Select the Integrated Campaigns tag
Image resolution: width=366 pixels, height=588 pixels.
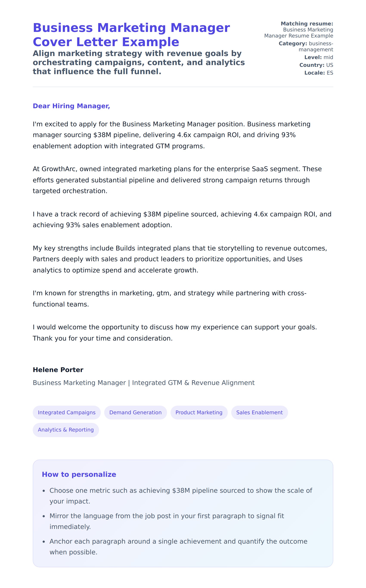(67, 412)
